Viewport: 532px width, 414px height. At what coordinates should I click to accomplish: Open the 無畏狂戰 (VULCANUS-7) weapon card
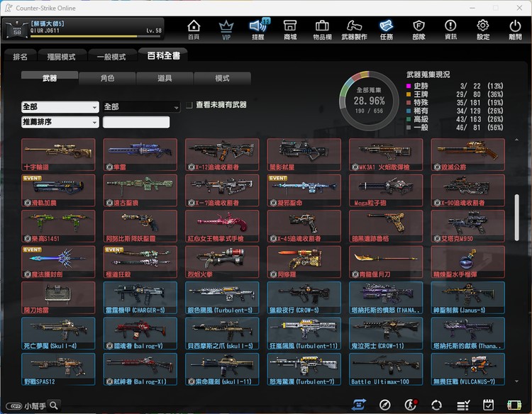[468, 369]
